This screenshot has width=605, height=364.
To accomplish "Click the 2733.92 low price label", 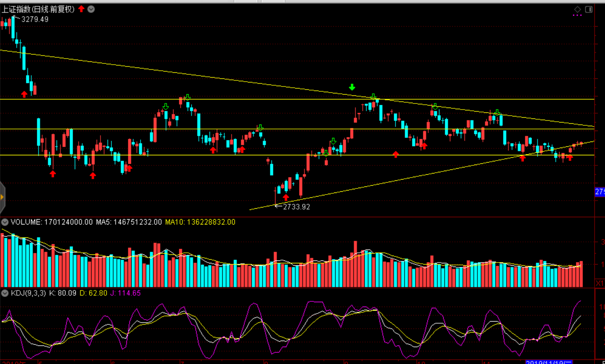I will click(296, 207).
